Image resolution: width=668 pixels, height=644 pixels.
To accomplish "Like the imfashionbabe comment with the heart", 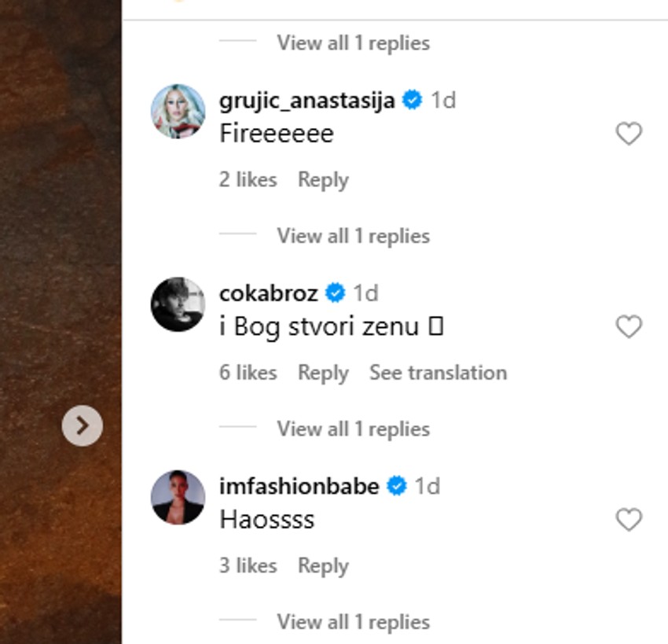I will 629,520.
